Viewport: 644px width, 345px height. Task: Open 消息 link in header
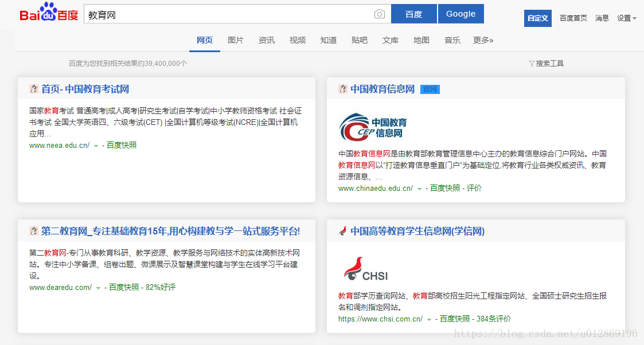[602, 18]
